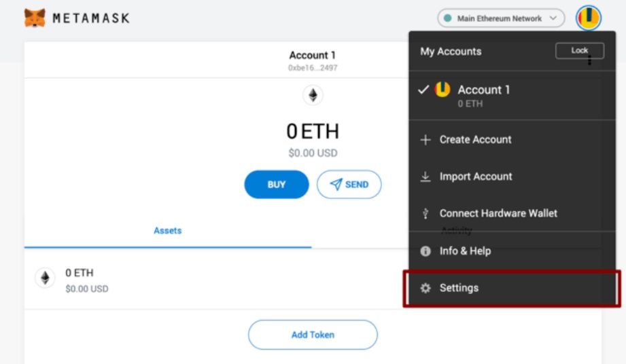Click the three-dot account options icon
The width and height of the screenshot is (626, 364).
click(590, 60)
